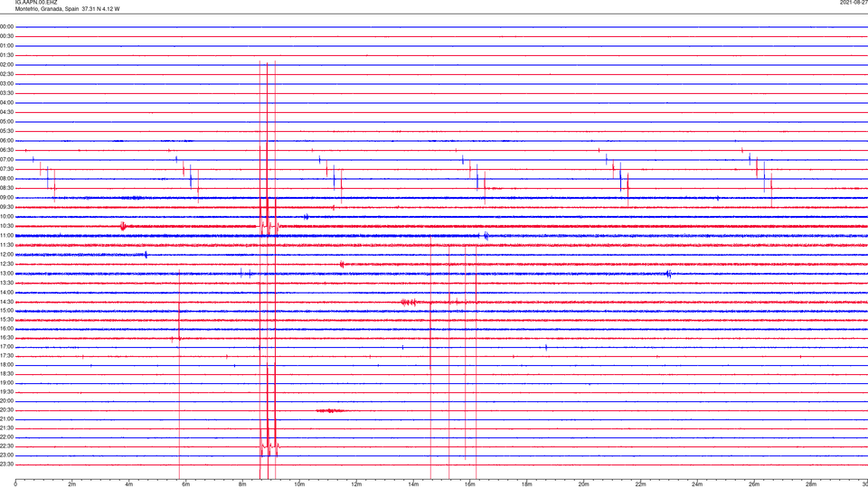Pick the 09:00 row label
The width and height of the screenshot is (868, 488).
click(x=7, y=198)
